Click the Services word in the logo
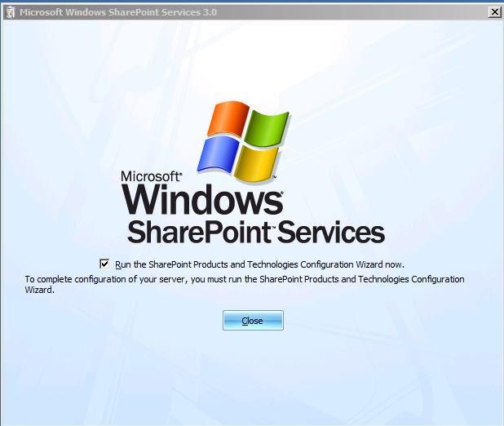Screen dimensions: 504x426 point(333,232)
